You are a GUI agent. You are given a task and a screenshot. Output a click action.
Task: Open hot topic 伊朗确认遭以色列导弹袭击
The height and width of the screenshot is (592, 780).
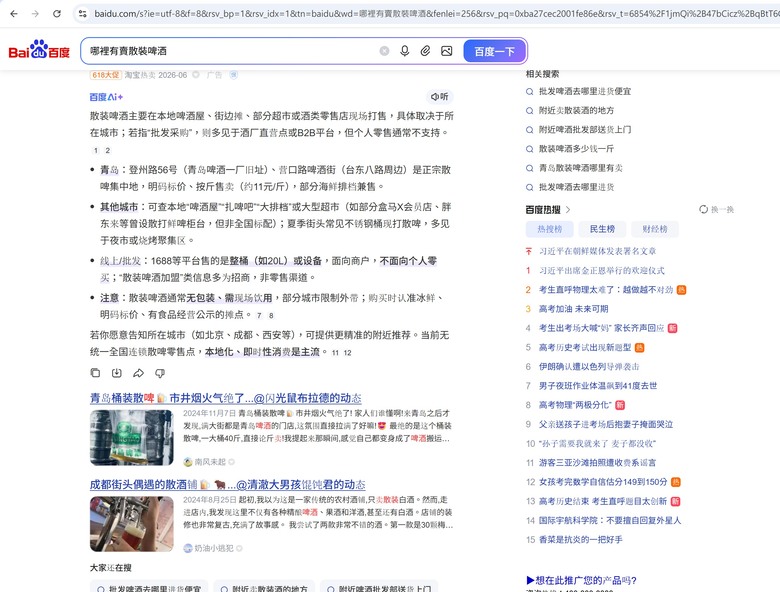point(589,367)
